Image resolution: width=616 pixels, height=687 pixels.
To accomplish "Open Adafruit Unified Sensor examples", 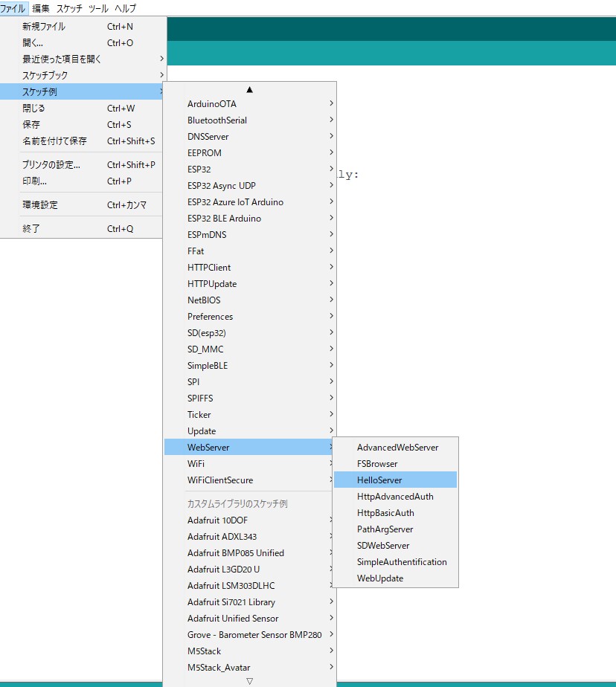I will 249,618.
